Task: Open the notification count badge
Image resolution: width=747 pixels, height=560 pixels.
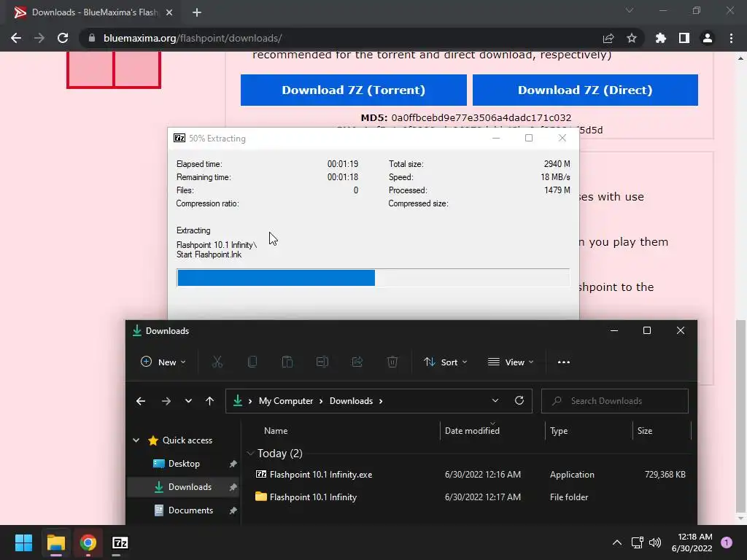Action: 727,542
